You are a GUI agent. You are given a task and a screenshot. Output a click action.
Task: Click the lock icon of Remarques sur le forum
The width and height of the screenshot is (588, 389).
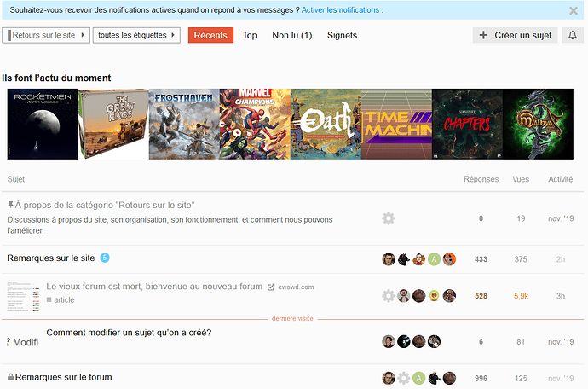pyautogui.click(x=10, y=377)
